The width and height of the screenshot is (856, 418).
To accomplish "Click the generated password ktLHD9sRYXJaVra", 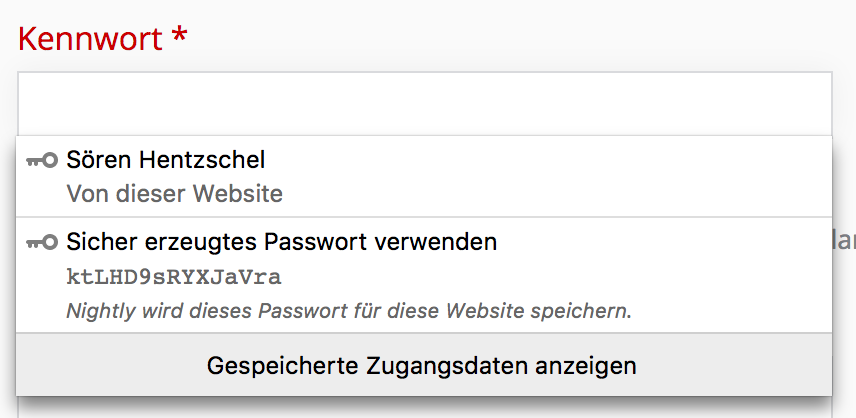I will [x=175, y=277].
